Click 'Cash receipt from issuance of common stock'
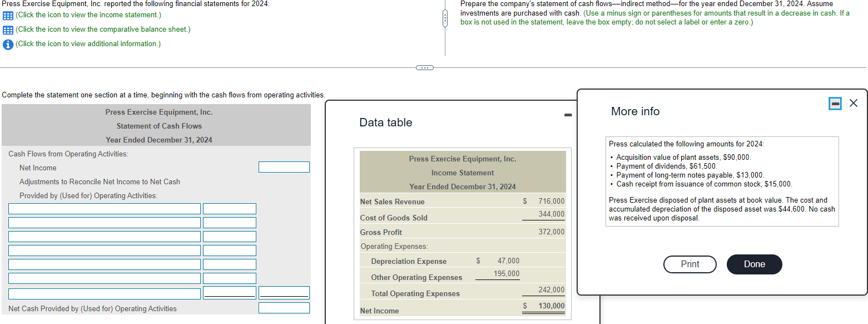Image resolution: width=868 pixels, height=324 pixels. (x=689, y=184)
